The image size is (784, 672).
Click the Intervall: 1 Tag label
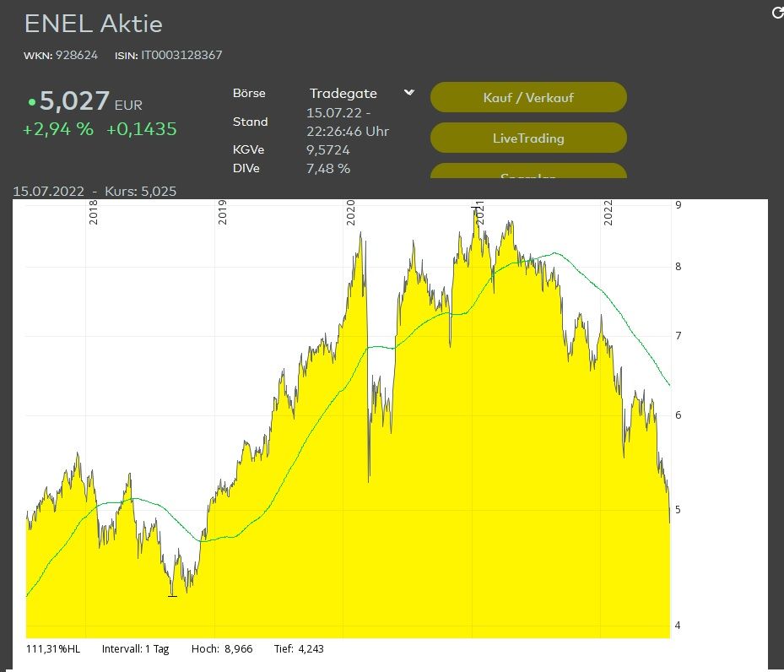click(135, 649)
